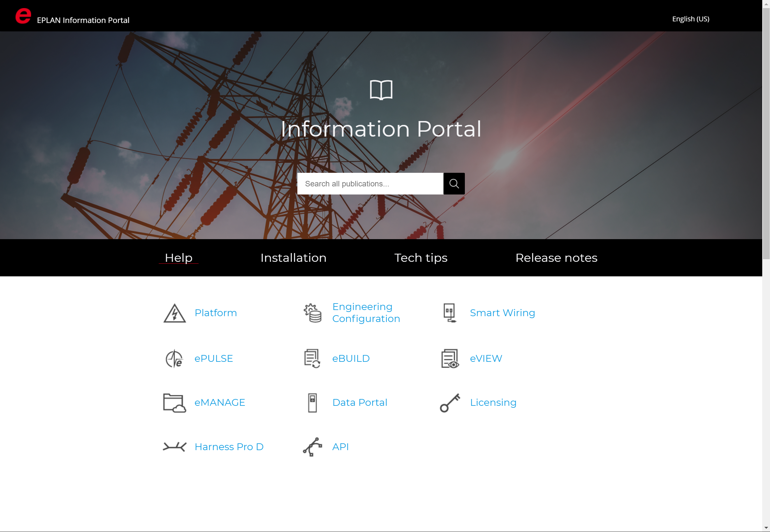Image resolution: width=770 pixels, height=532 pixels.
Task: Click the eBUILD document refresh icon
Action: coord(312,359)
